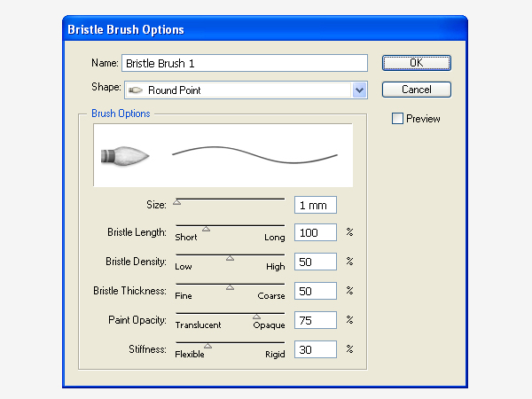Click the High label of Bristle Density
Screen dimensions: 532x399
276,267
